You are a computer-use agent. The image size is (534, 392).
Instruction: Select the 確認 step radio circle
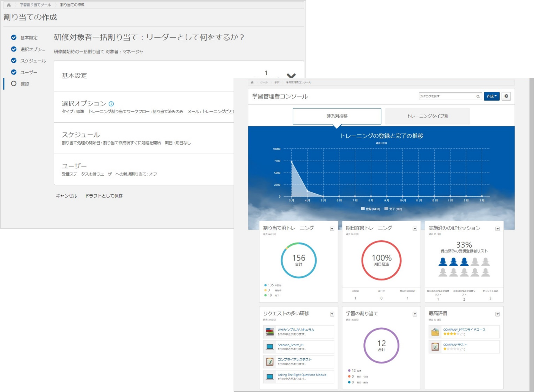(14, 83)
